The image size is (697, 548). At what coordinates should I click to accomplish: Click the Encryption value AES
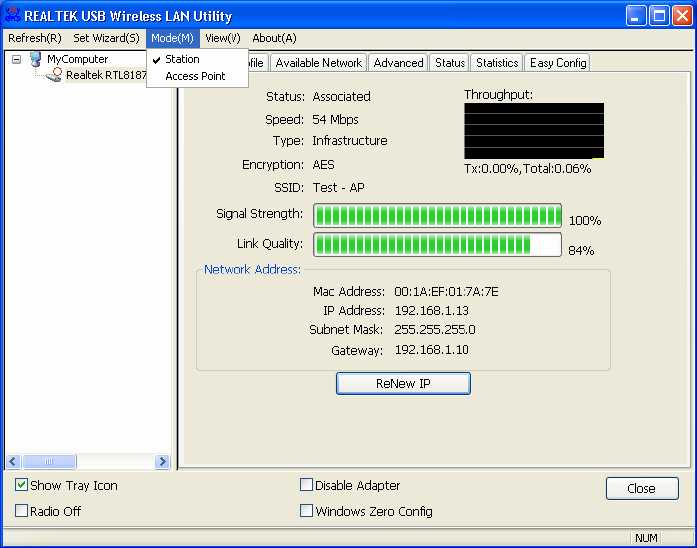[323, 165]
